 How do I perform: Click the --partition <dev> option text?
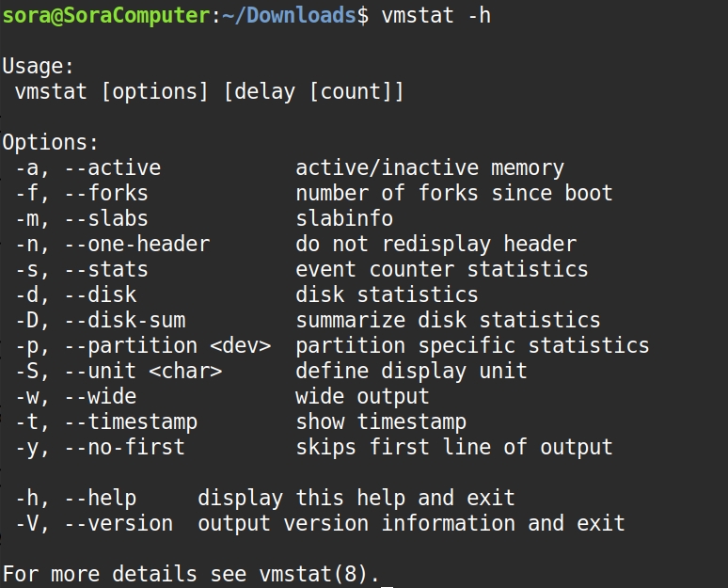(x=167, y=346)
